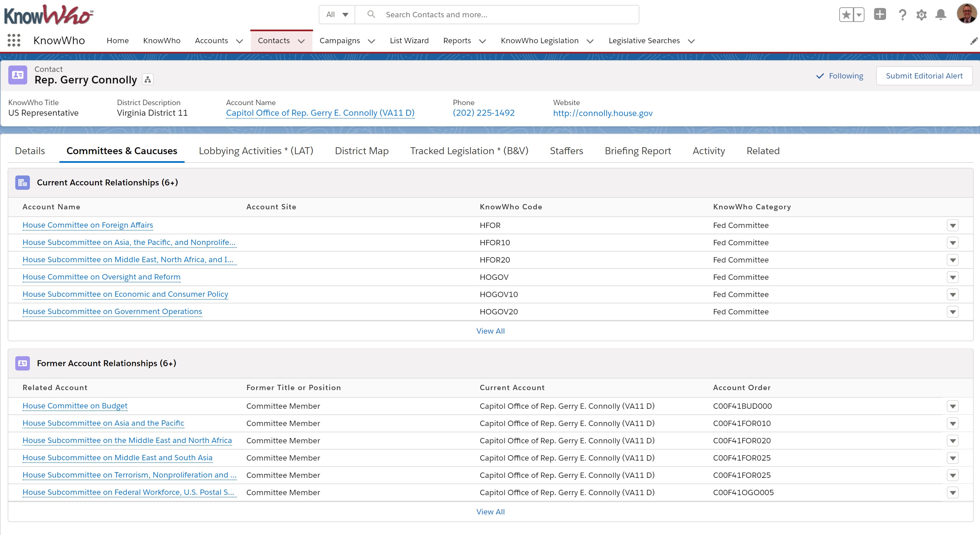
Task: Open the Global Actions plus icon
Action: tap(879, 15)
